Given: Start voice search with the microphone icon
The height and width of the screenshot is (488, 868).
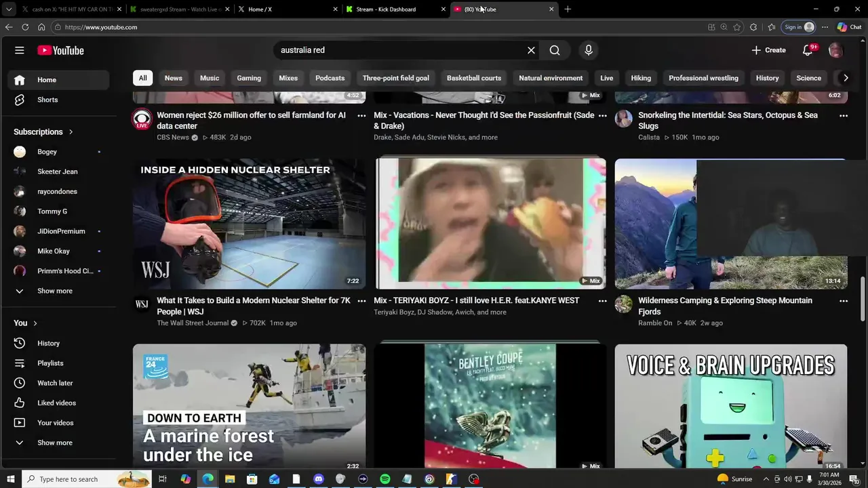Looking at the screenshot, I should pyautogui.click(x=589, y=50).
